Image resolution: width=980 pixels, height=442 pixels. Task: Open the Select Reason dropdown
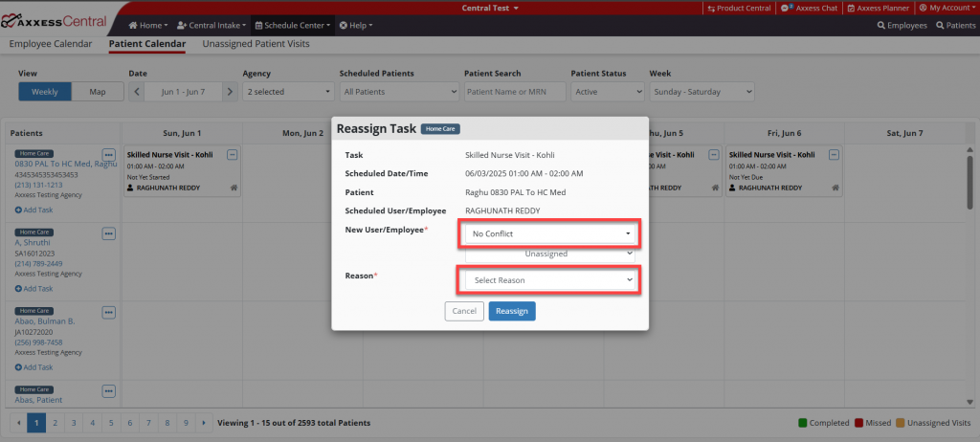(x=550, y=279)
